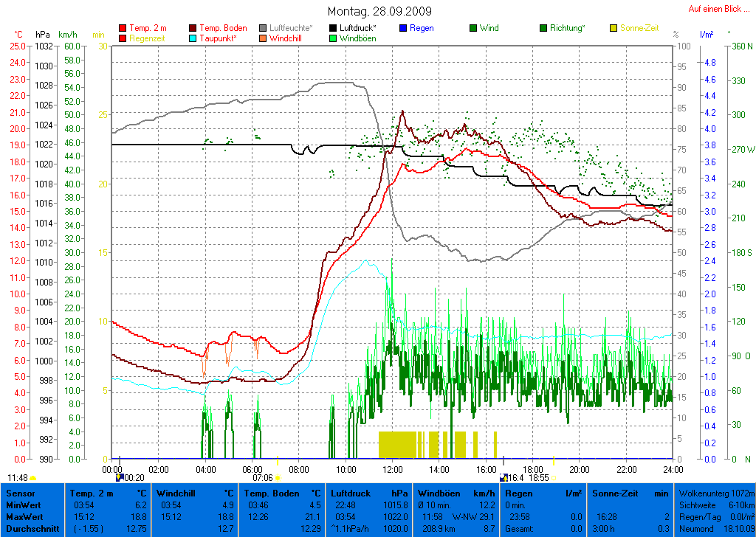This screenshot has height=537, width=756.
Task: Click the moonrise icon before 16:4
Action: [x=504, y=477]
